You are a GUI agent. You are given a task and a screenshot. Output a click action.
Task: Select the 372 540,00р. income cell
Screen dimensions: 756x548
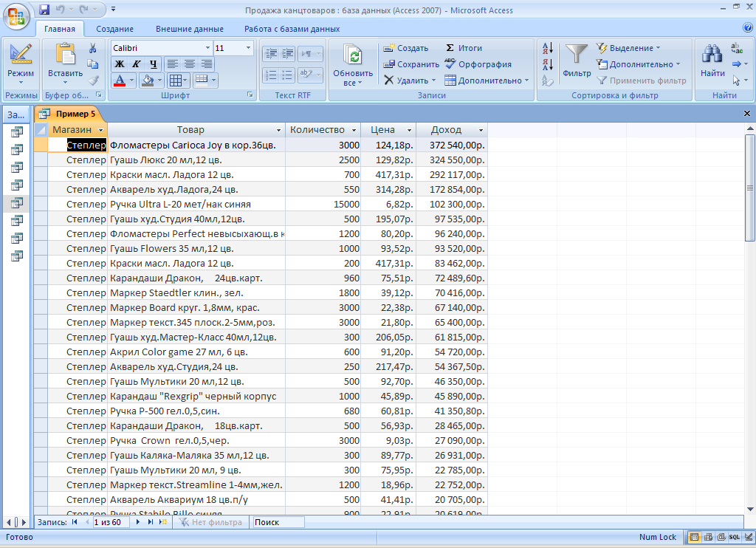[x=452, y=145]
